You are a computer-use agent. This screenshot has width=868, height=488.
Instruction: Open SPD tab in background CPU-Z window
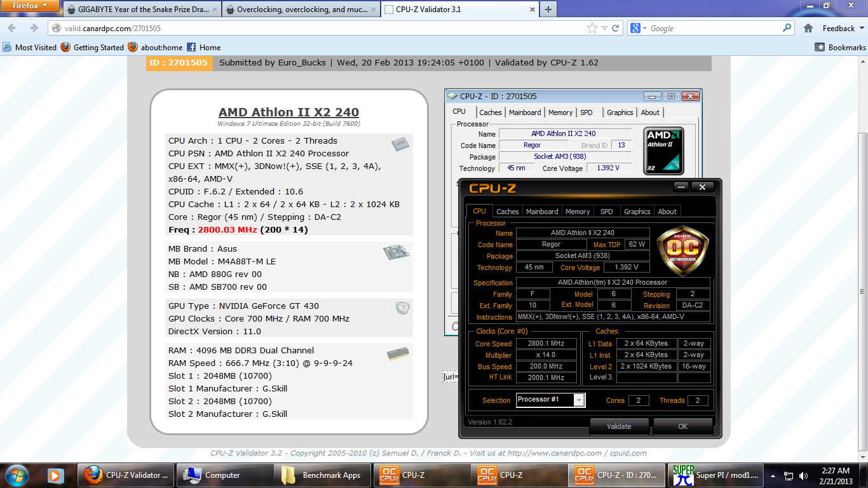(587, 112)
